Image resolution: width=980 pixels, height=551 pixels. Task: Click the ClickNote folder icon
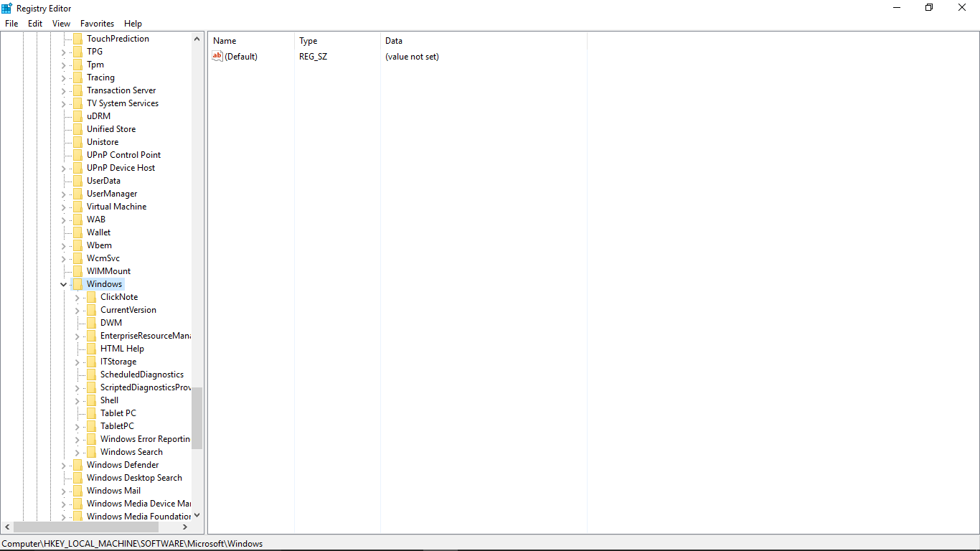click(x=91, y=297)
